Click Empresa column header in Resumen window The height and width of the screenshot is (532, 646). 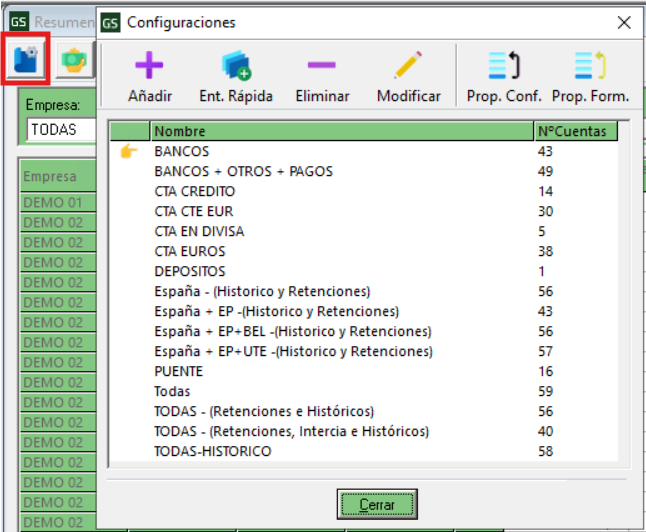pos(58,176)
